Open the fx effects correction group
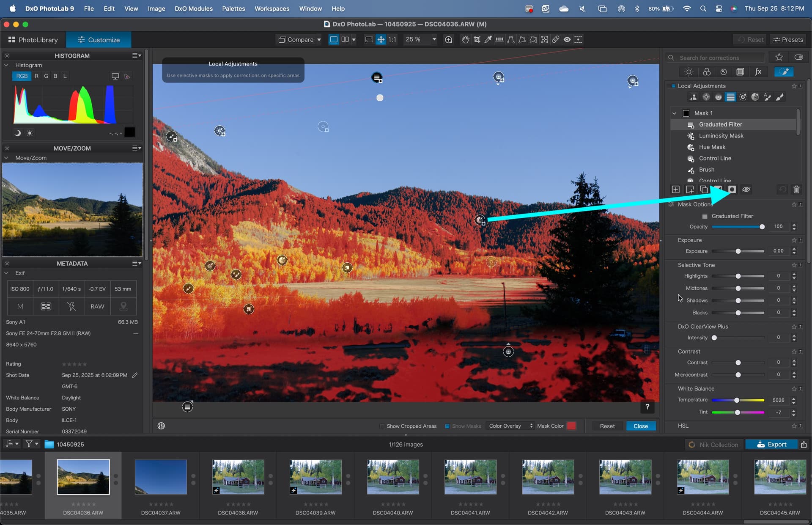Viewport: 812px width, 525px height. (758, 72)
